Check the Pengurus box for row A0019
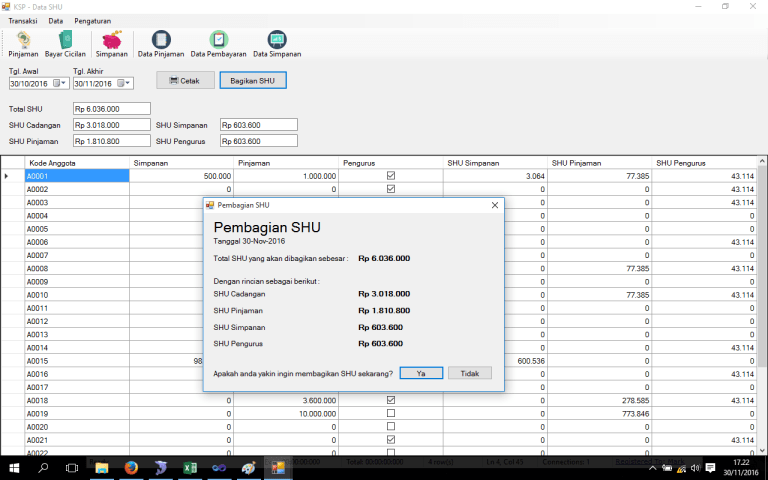Screen dimensions: 768x480 (x=391, y=413)
